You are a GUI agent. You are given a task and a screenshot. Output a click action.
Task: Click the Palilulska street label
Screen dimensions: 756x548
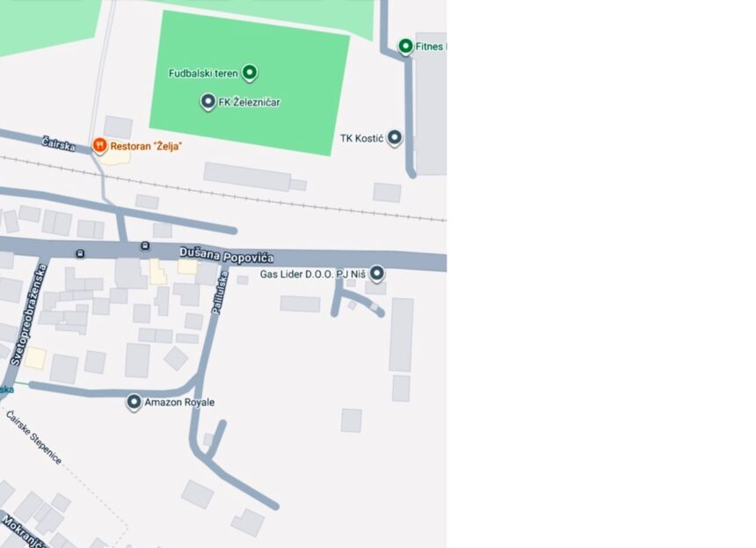[220, 293]
